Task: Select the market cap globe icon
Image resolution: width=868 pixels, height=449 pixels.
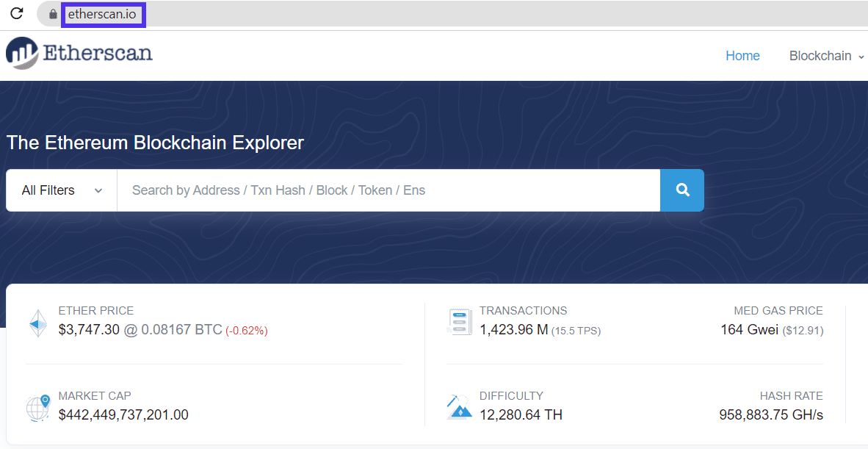Action: [37, 406]
